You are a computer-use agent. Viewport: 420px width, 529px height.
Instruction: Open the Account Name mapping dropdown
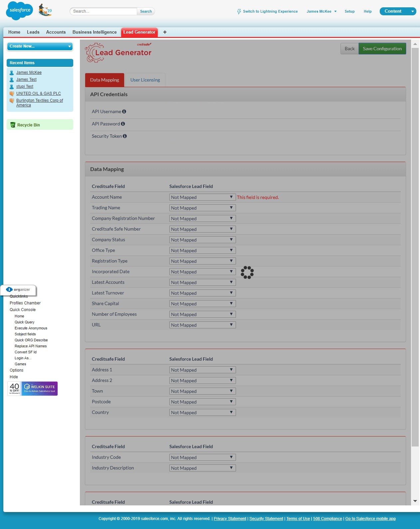(202, 197)
